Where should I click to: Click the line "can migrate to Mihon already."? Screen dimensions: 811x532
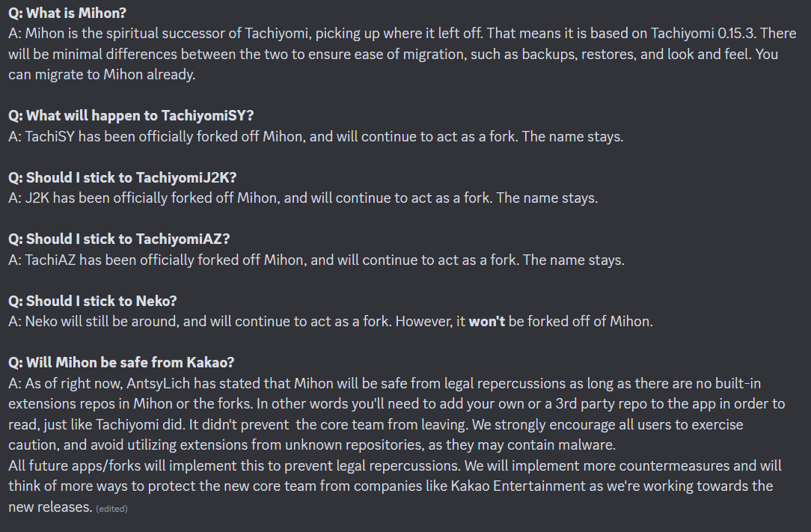[x=102, y=75]
